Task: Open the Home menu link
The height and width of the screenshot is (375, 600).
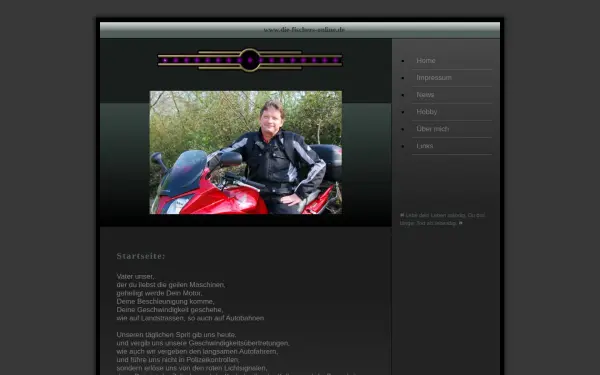Action: click(426, 60)
